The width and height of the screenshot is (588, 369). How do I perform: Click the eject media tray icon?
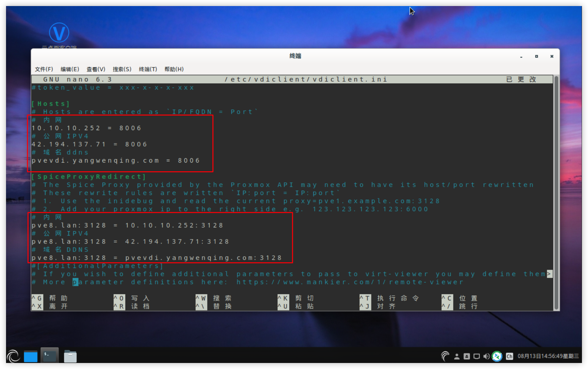pos(467,357)
